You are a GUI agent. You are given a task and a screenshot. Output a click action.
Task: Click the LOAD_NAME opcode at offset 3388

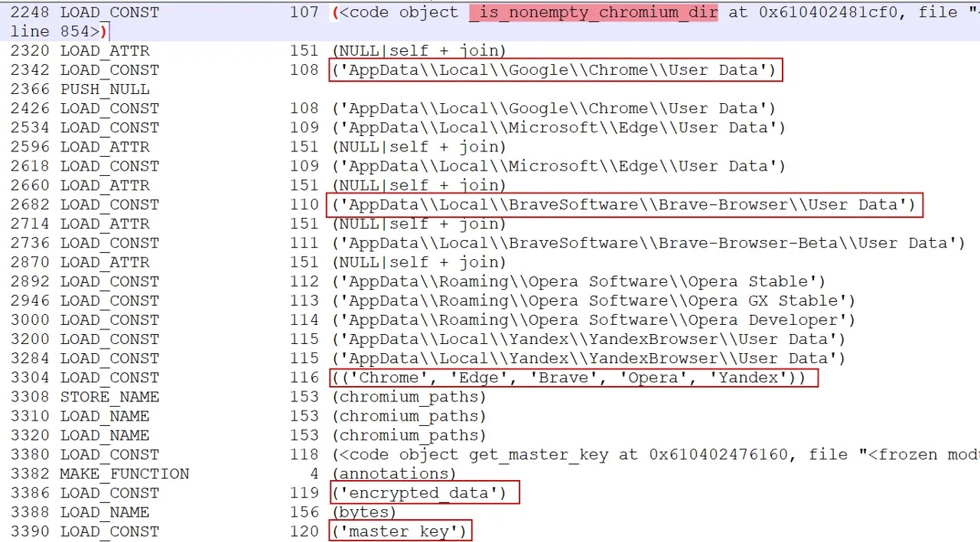click(105, 512)
